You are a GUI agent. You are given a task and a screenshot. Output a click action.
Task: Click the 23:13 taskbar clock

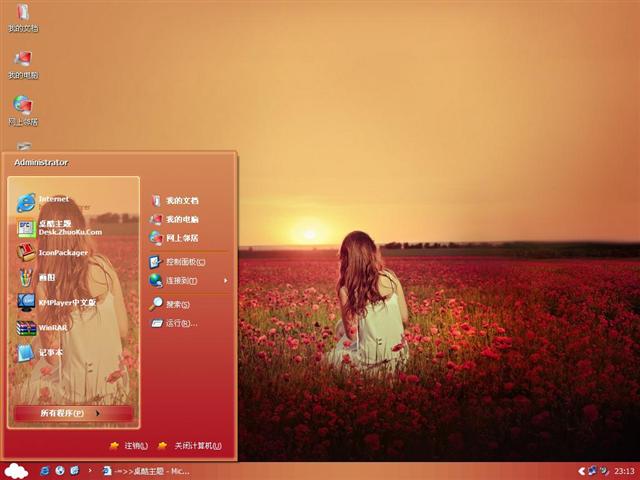tap(624, 471)
